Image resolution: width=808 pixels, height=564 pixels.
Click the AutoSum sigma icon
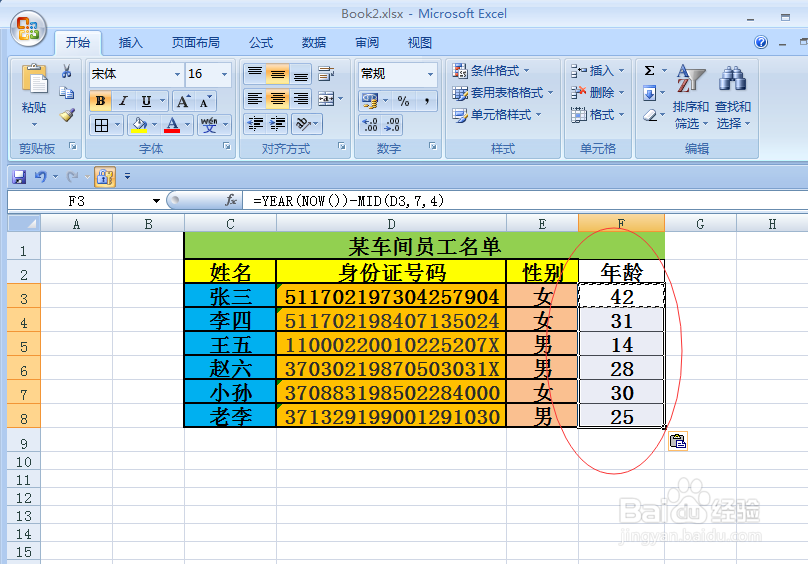pyautogui.click(x=649, y=70)
